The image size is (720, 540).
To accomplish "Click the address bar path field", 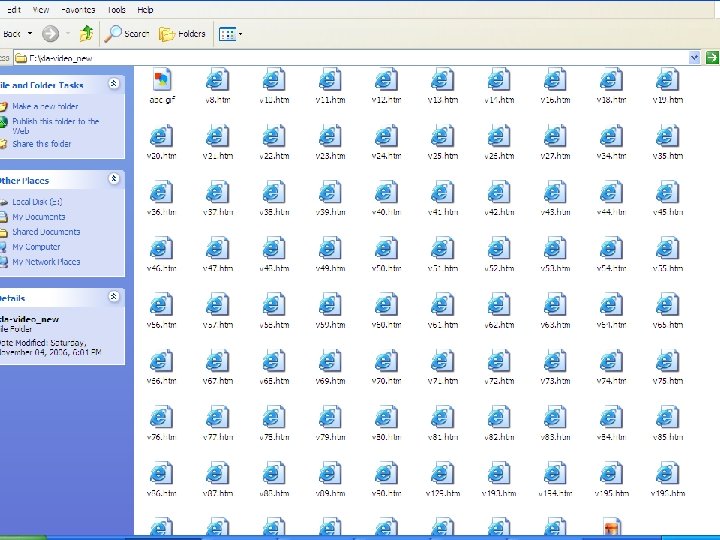I will 351,58.
